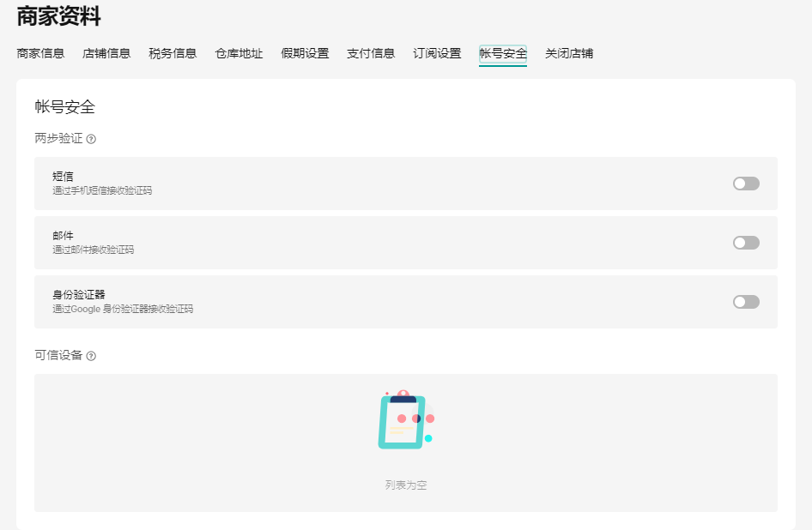Select the active 帐号安全 tab
This screenshot has width=812, height=530.
(x=503, y=53)
